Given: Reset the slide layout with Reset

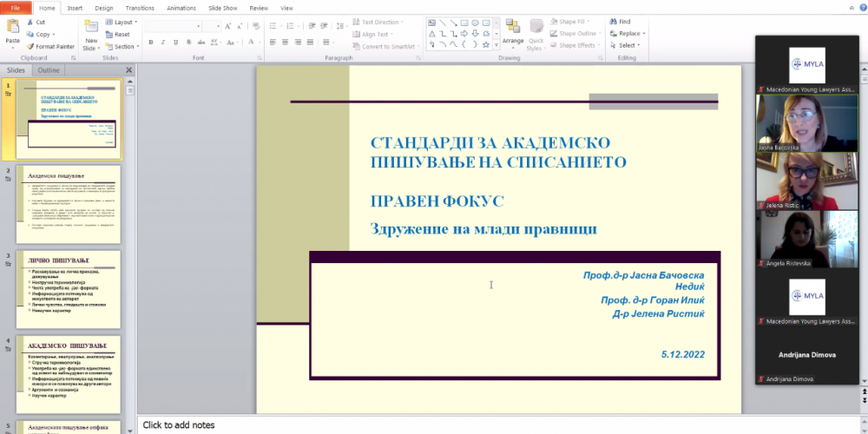Looking at the screenshot, I should 122,34.
